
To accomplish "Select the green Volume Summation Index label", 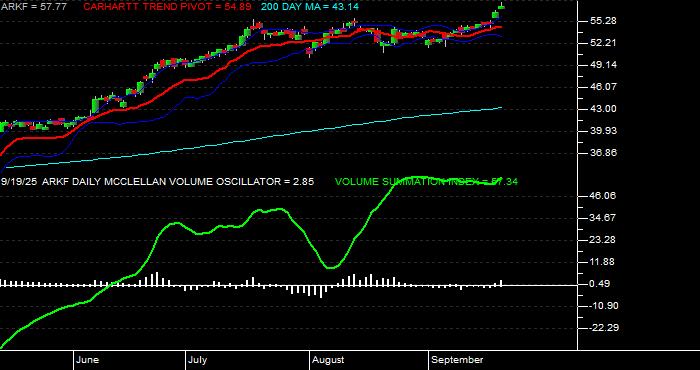I will 426,182.
